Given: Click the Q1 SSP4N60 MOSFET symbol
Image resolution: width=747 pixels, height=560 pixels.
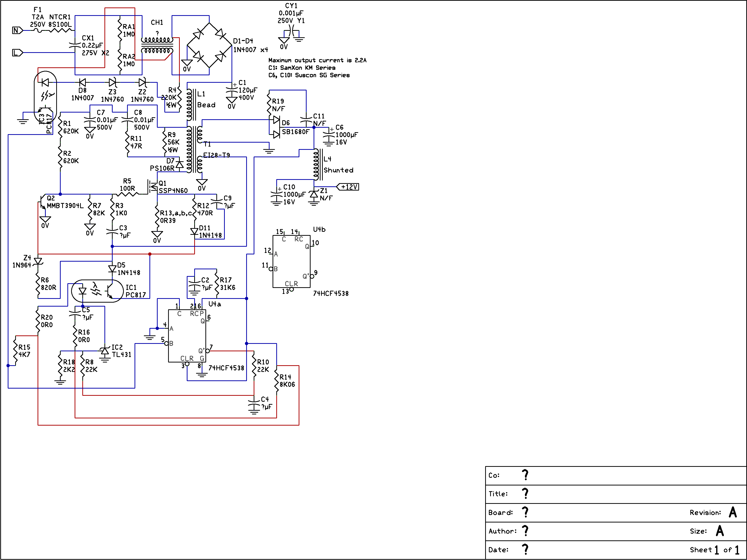Looking at the screenshot, I should coord(153,186).
